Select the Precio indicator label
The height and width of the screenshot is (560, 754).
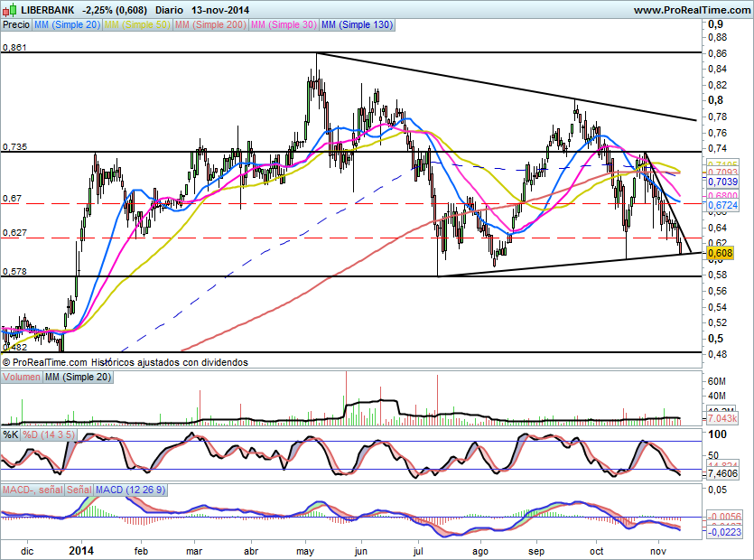[15, 25]
